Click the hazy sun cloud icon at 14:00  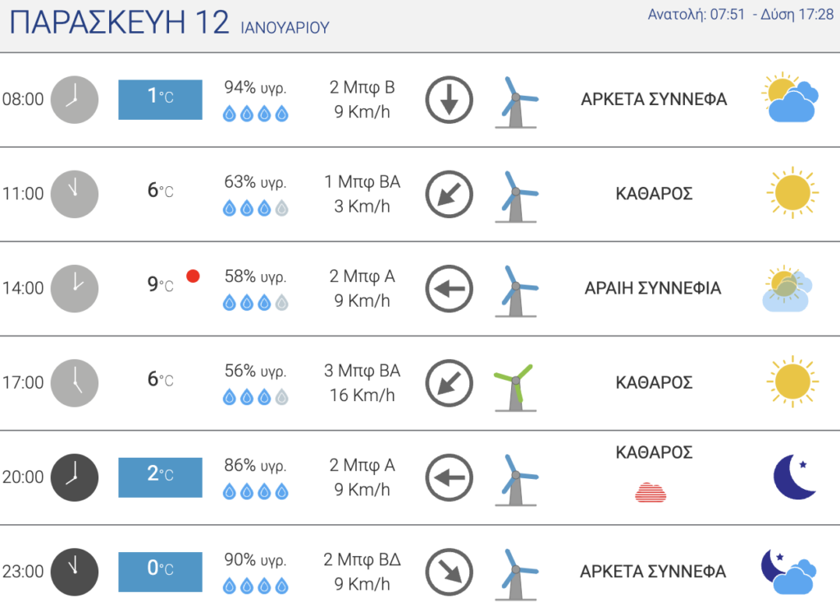pos(787,288)
